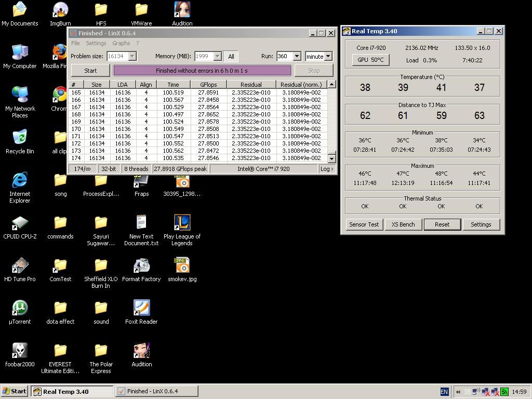Open the Settings menu in LinX
532x399 pixels.
[x=96, y=43]
